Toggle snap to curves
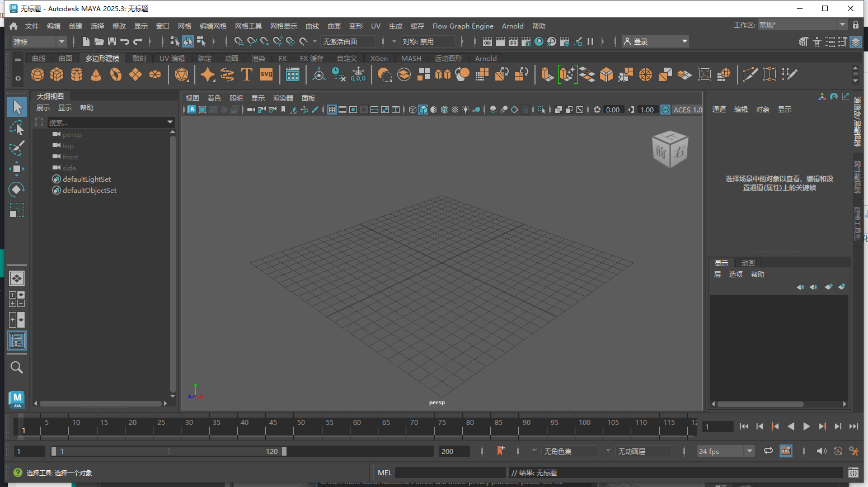Viewport: 868px width, 487px height. (252, 41)
